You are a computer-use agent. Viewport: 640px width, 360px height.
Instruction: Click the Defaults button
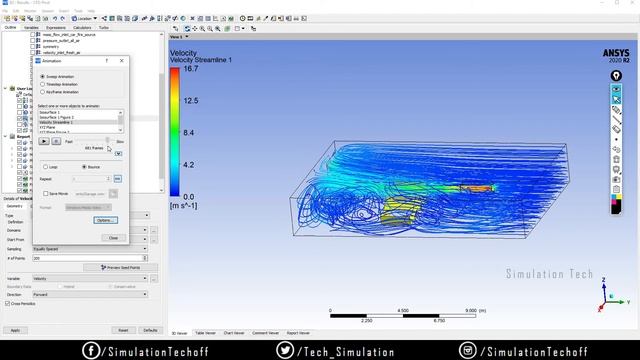click(150, 330)
